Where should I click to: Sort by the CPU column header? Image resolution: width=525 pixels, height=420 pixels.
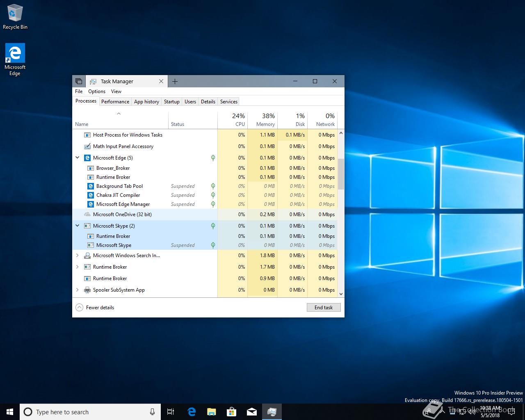click(x=233, y=120)
